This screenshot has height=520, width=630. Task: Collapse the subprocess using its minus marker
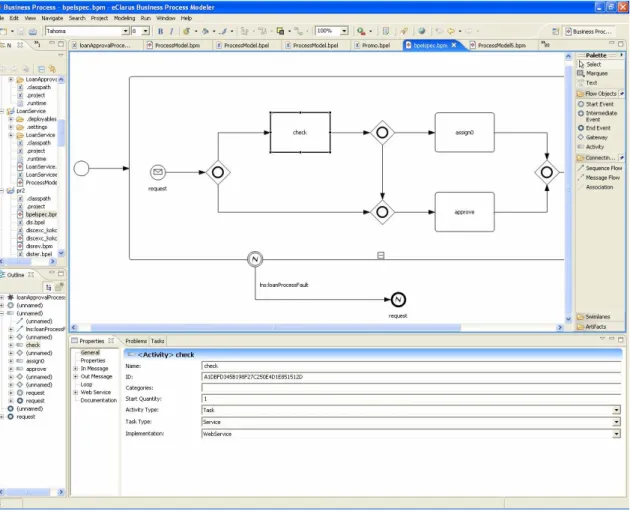(x=380, y=255)
